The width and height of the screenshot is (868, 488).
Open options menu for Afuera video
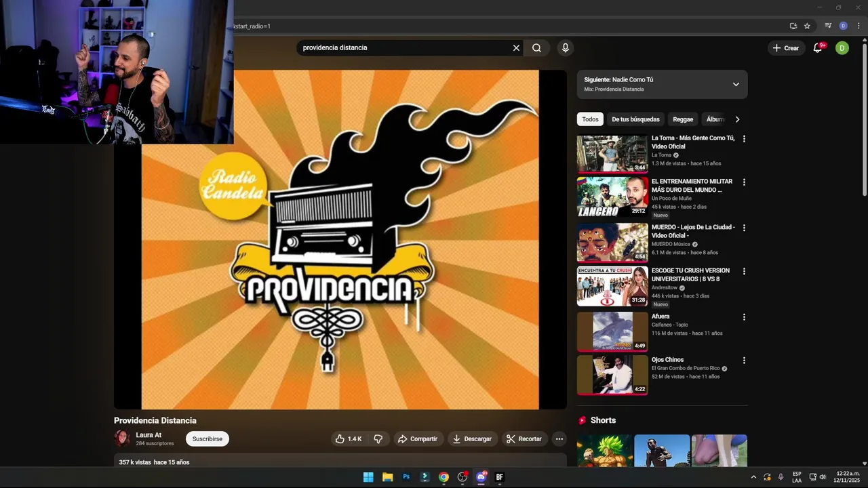pos(744,317)
